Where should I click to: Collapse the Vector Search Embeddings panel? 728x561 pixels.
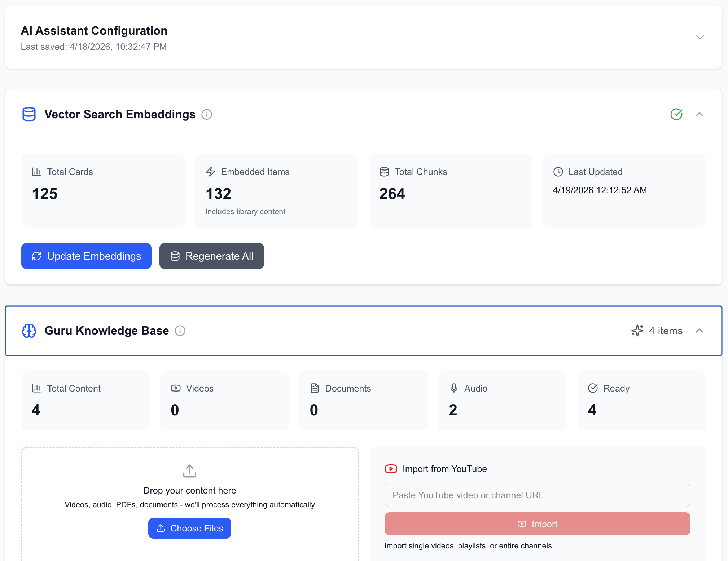[x=700, y=114]
